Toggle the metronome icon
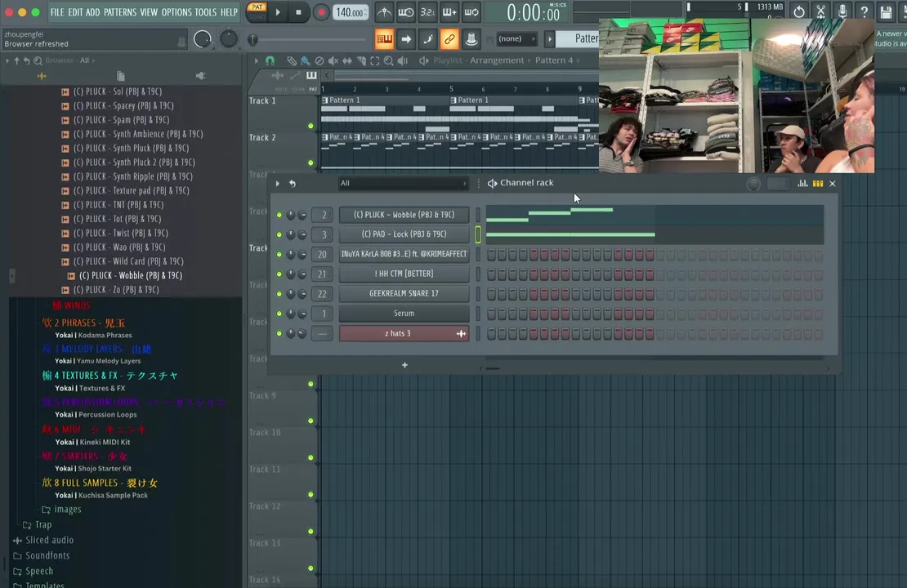Image resolution: width=907 pixels, height=588 pixels. tap(384, 12)
